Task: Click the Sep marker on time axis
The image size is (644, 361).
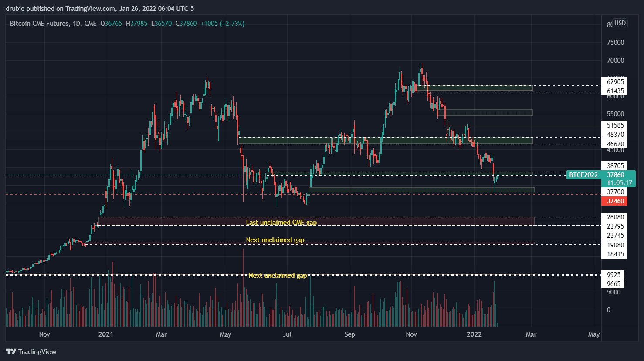Action: [349, 334]
